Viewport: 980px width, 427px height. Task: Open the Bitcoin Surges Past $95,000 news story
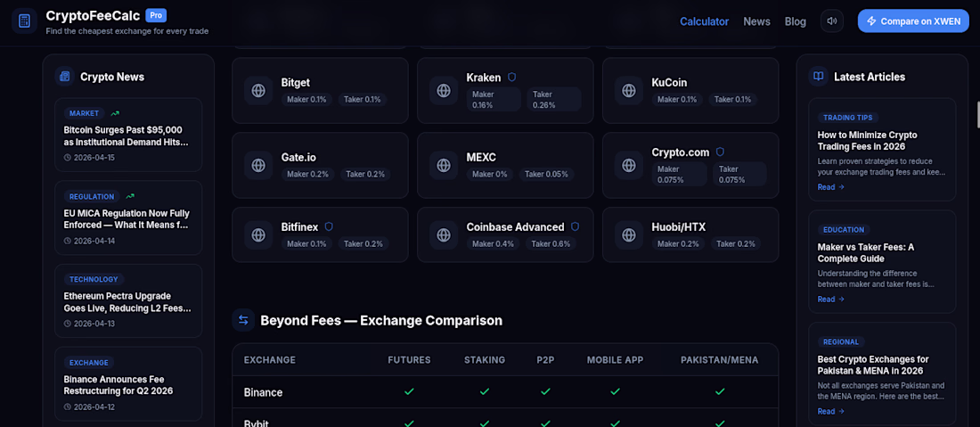[123, 135]
